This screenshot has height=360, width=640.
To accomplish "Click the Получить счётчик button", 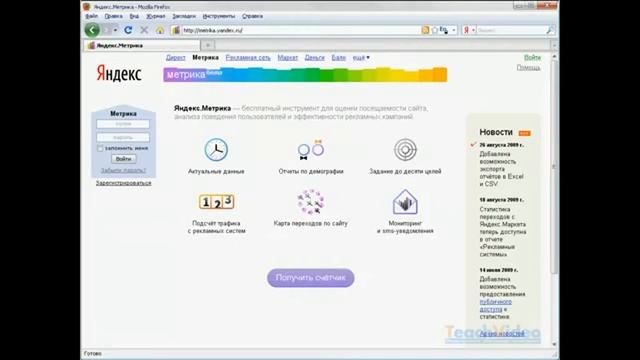I will tap(311, 278).
